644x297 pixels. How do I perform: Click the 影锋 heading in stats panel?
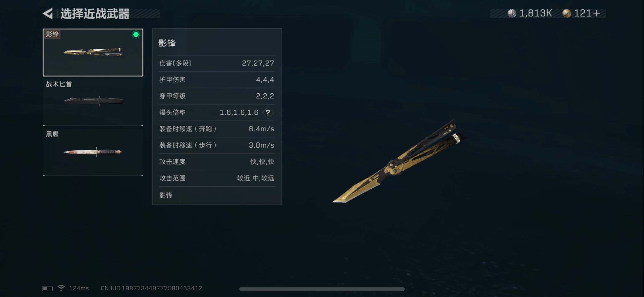click(167, 43)
